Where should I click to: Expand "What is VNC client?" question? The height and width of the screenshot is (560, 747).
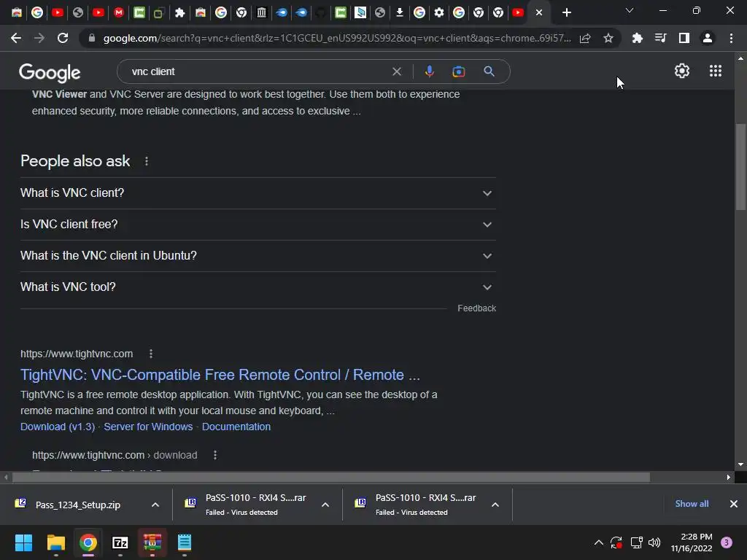258,192
